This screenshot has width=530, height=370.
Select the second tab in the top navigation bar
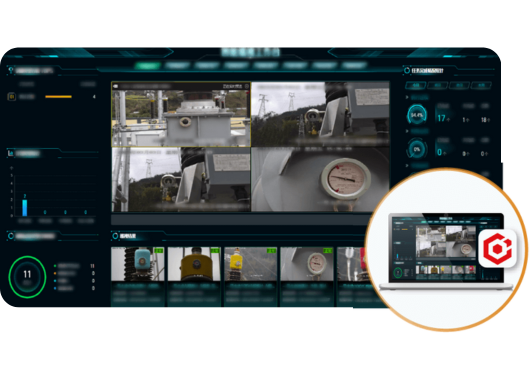click(177, 65)
